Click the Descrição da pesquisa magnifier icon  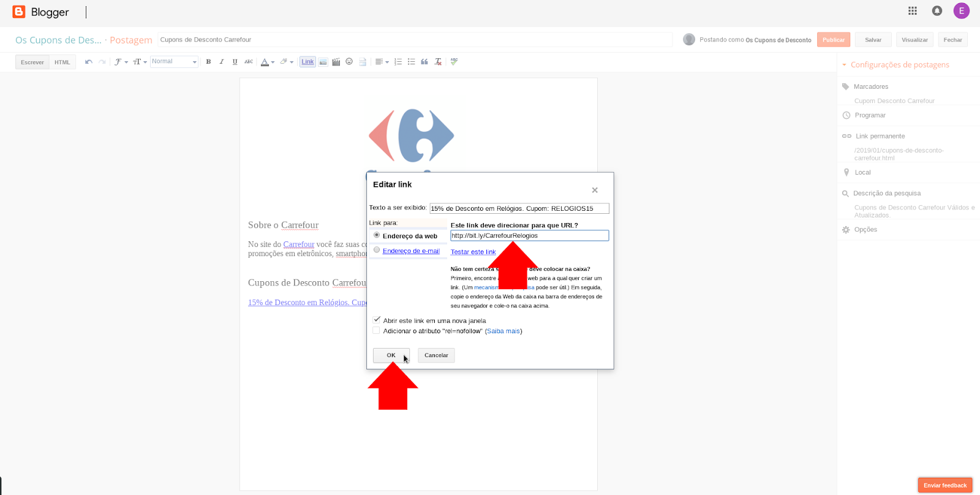[x=846, y=194]
